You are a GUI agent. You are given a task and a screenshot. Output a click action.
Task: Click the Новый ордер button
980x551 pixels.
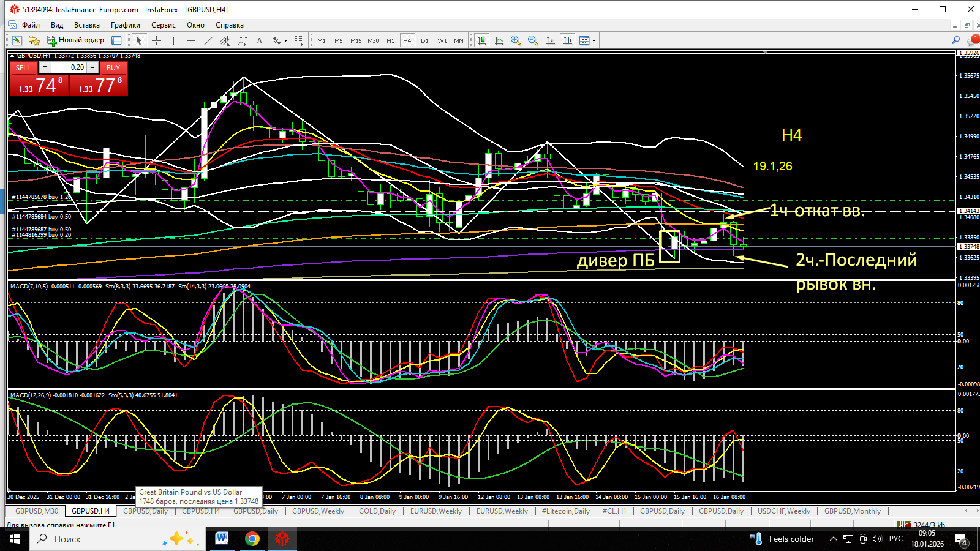76,40
